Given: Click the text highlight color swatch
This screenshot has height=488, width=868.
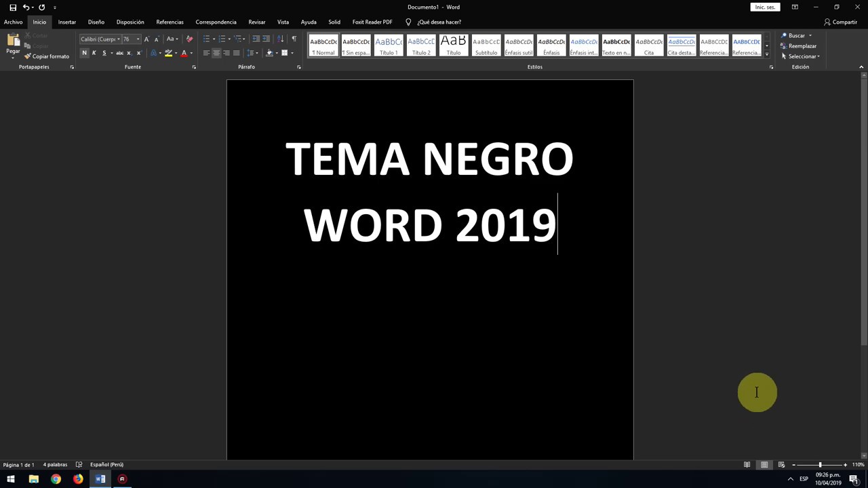Looking at the screenshot, I should click(x=168, y=53).
